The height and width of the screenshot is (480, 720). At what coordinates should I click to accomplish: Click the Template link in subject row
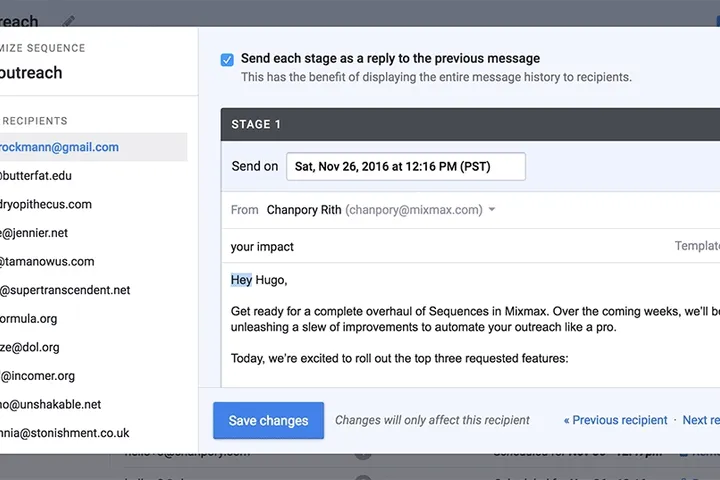[697, 246]
